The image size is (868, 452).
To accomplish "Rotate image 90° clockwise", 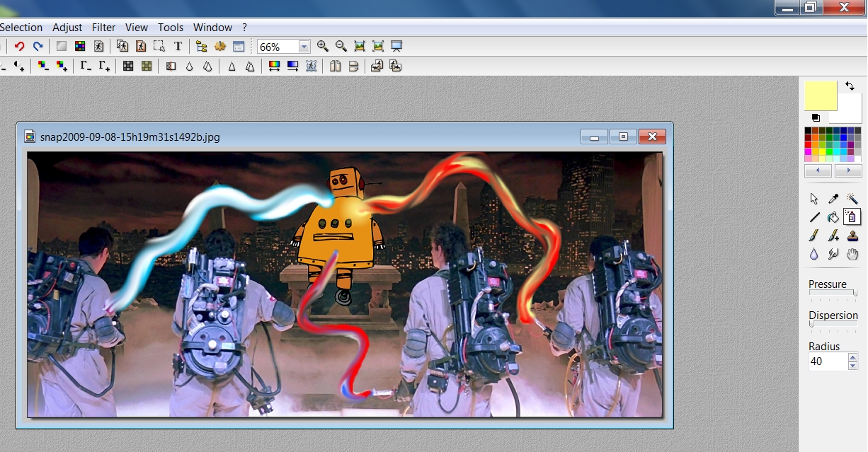I will [396, 66].
